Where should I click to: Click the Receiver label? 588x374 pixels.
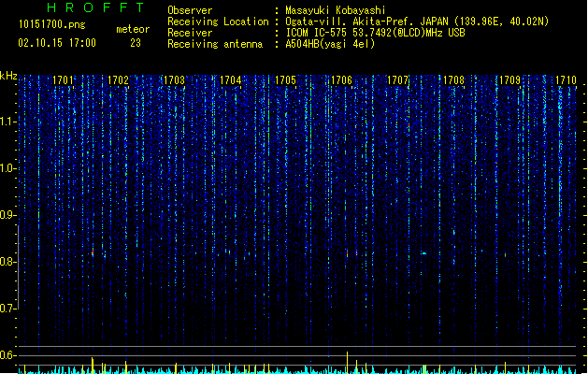pos(190,33)
